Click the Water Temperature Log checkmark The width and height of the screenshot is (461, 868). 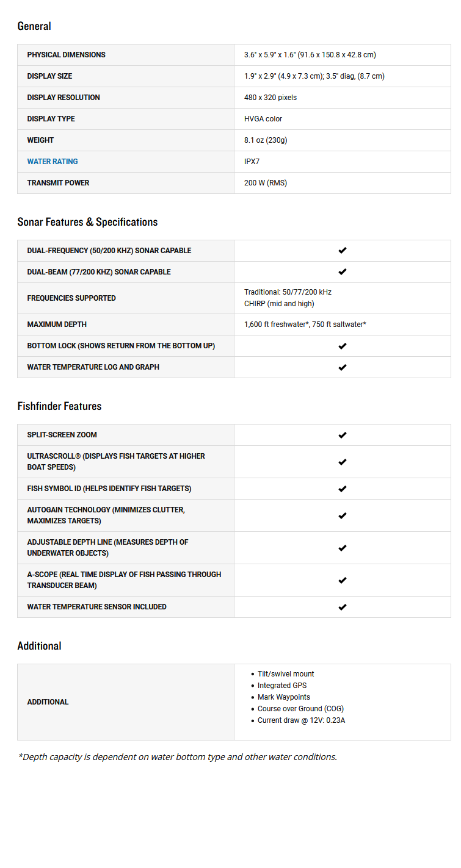(343, 367)
